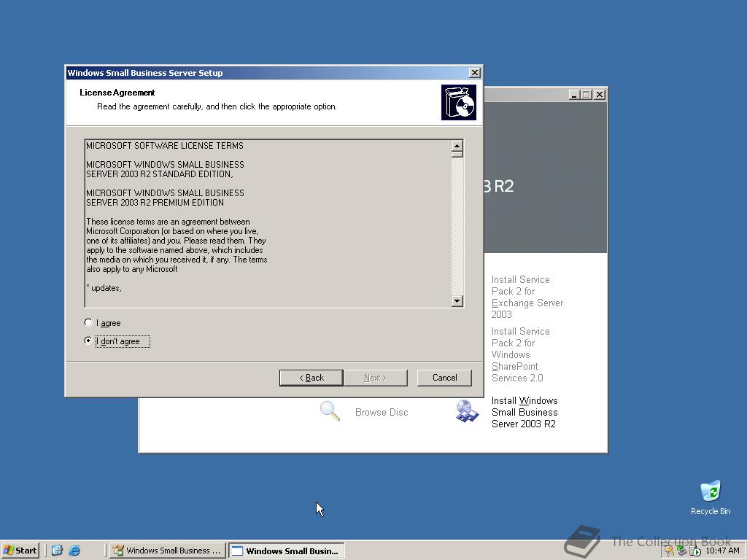Screen dimensions: 747x560
Task: Open the Recycle Bin desktop icon
Action: (711, 497)
